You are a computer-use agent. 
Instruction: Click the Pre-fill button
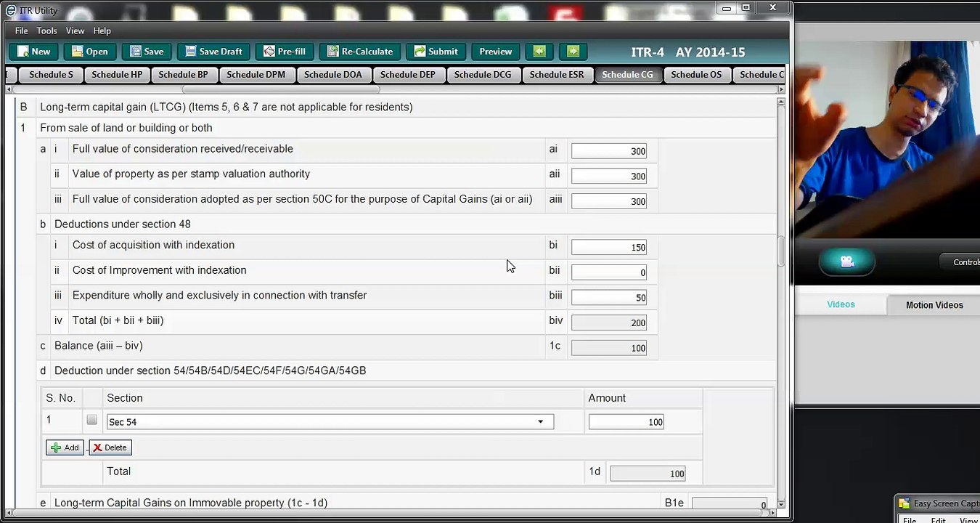(x=285, y=52)
